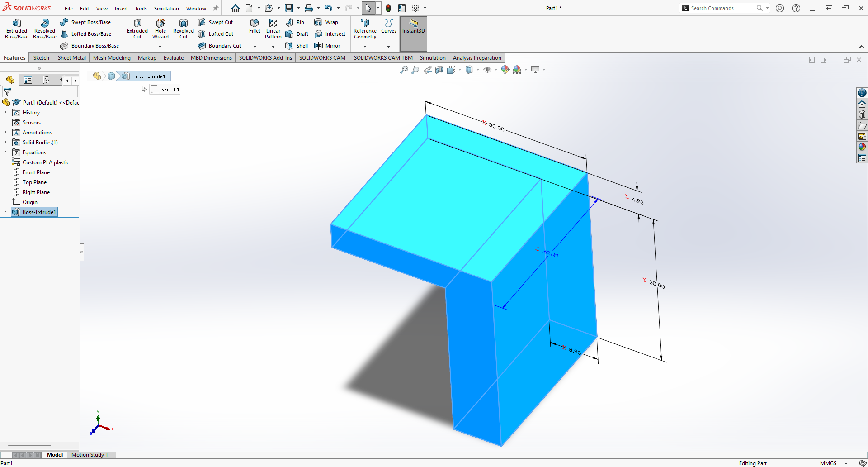Pin the menu bar with pushpin
The image size is (868, 467).
216,8
